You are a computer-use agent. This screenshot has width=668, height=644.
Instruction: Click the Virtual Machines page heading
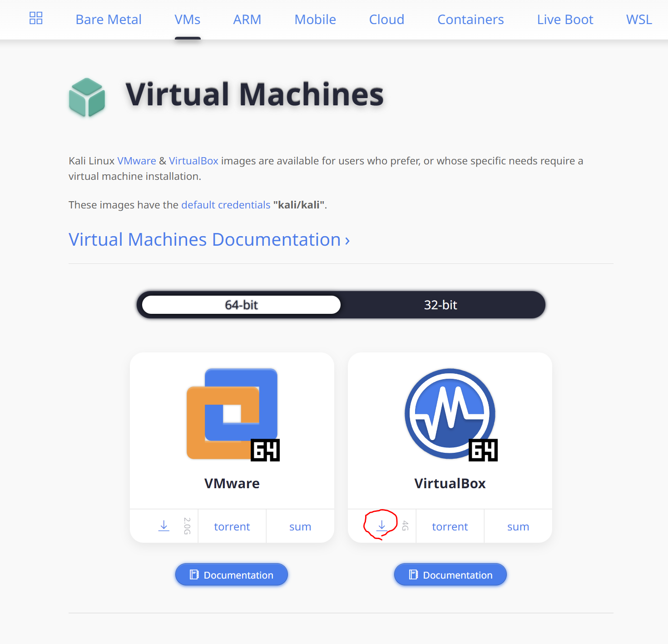255,94
